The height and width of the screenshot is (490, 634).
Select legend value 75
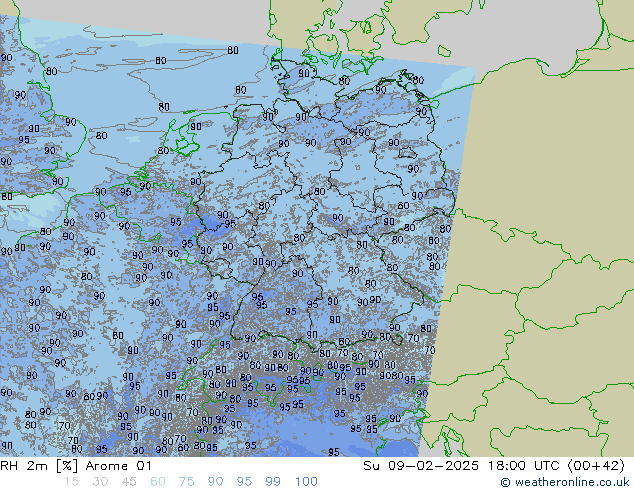click(x=186, y=482)
